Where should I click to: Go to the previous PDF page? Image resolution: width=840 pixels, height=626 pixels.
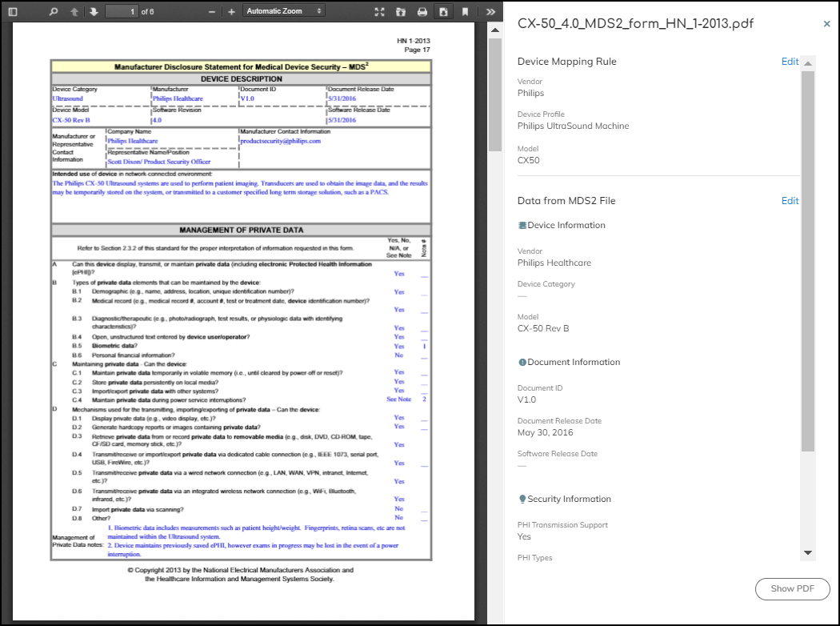74,11
